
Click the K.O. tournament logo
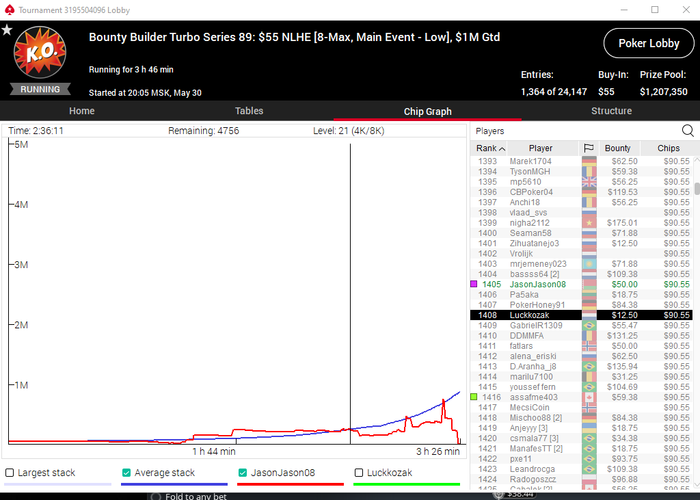tap(40, 52)
